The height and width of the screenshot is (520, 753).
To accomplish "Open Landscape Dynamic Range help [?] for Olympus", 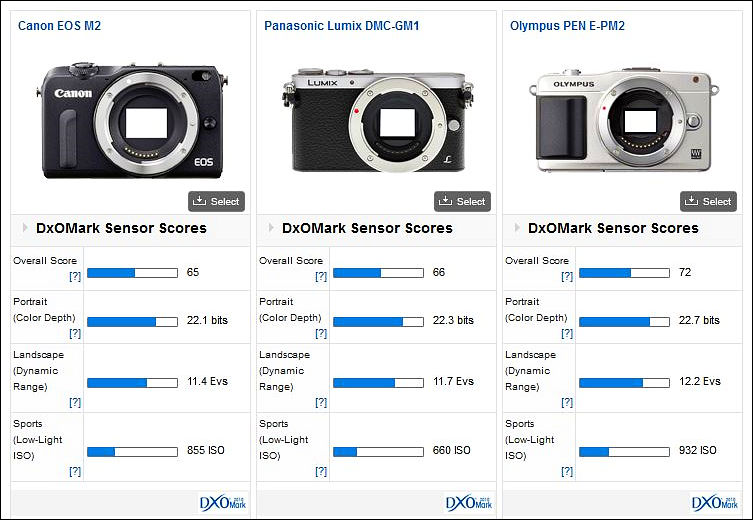I will pos(567,402).
